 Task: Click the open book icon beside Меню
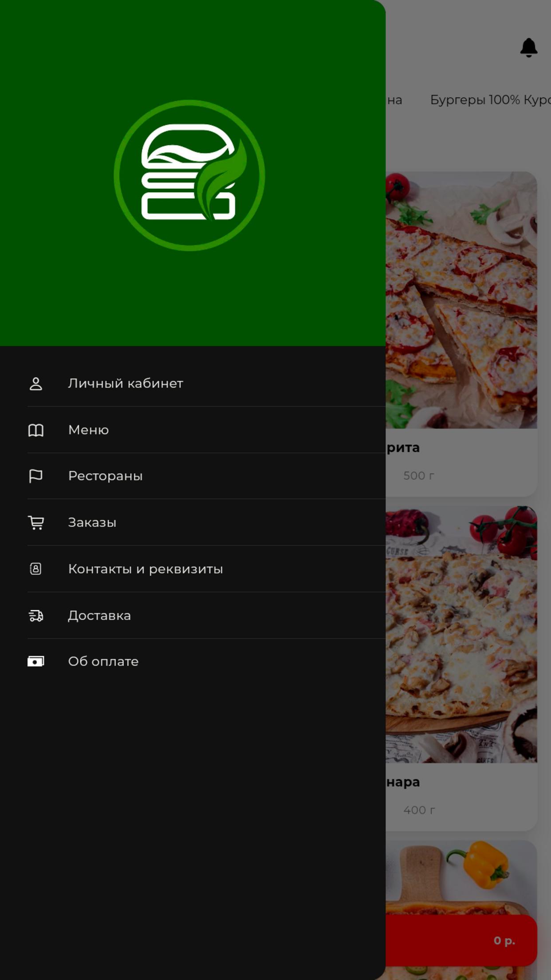point(36,430)
